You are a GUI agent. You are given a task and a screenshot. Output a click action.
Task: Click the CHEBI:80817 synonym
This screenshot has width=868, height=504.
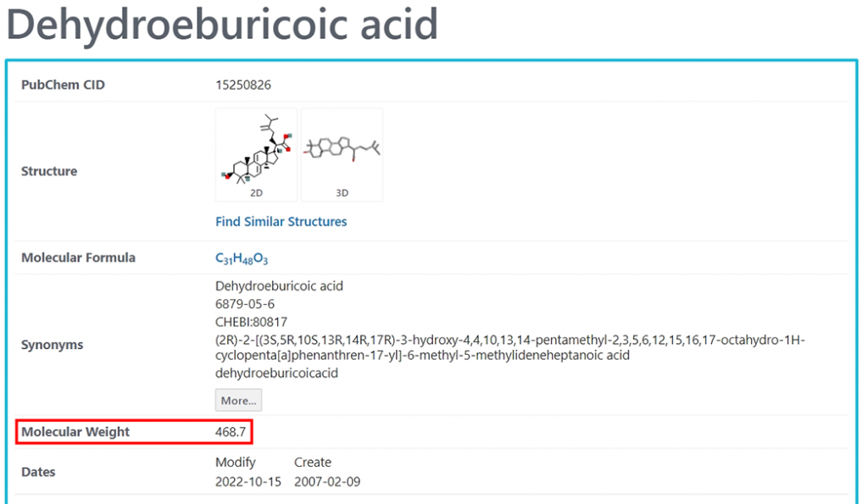[251, 321]
